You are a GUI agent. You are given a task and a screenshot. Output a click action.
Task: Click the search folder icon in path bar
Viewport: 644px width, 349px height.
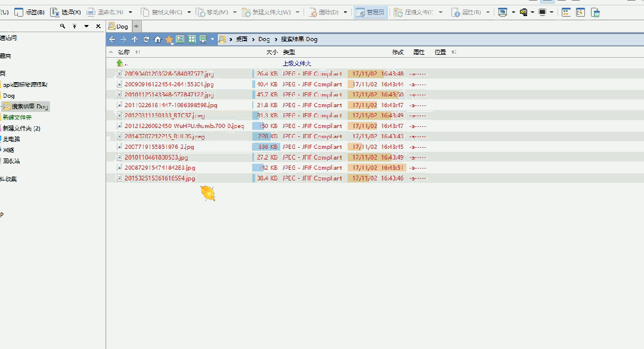click(x=222, y=39)
